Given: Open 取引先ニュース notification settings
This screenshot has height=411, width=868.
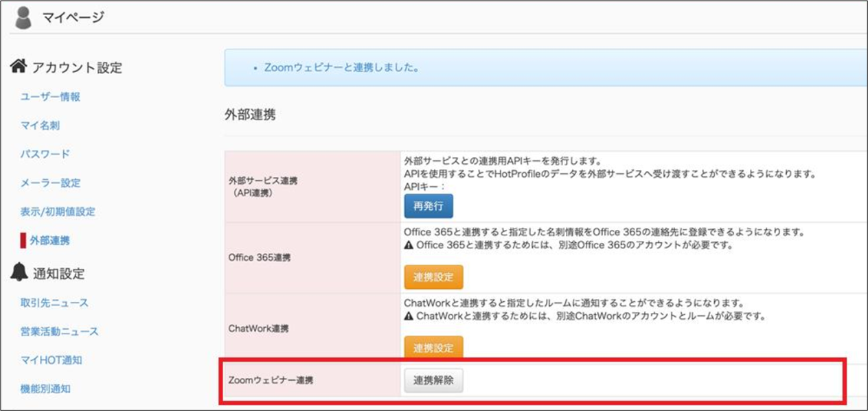Looking at the screenshot, I should click(x=54, y=303).
